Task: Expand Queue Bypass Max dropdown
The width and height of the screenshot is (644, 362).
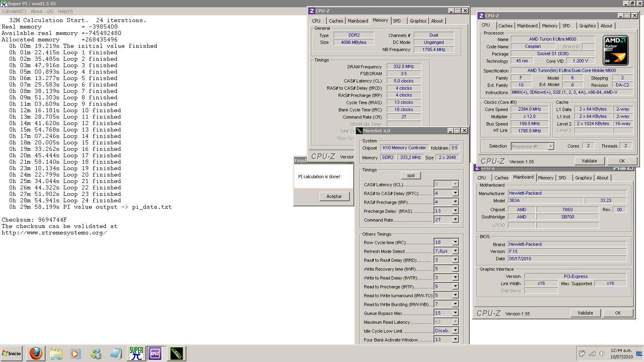Action: pos(455,313)
